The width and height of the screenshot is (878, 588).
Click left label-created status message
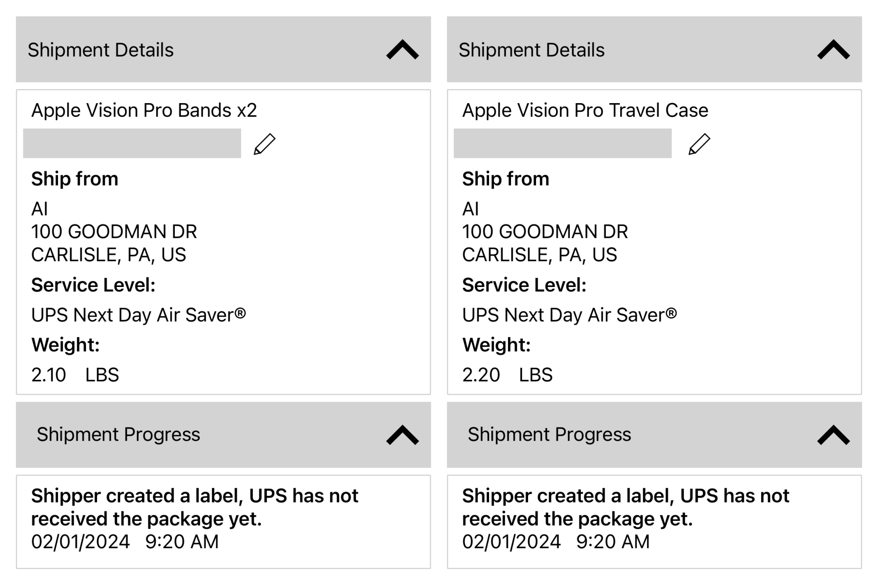click(x=194, y=507)
